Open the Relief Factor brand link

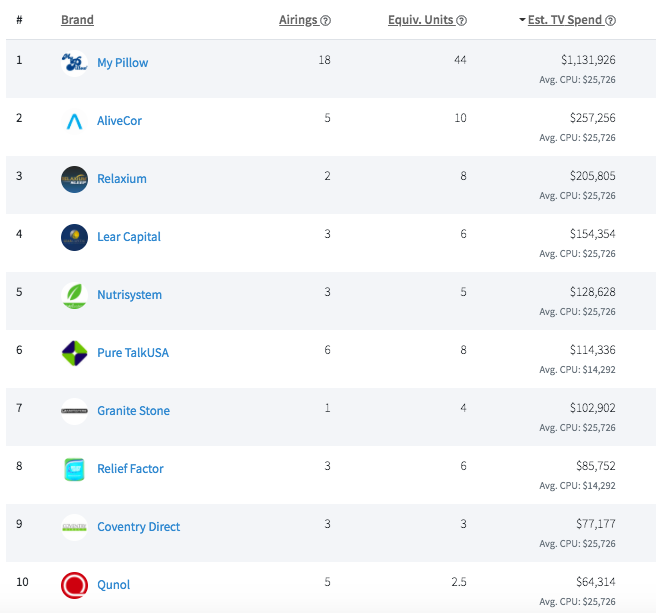pyautogui.click(x=130, y=469)
